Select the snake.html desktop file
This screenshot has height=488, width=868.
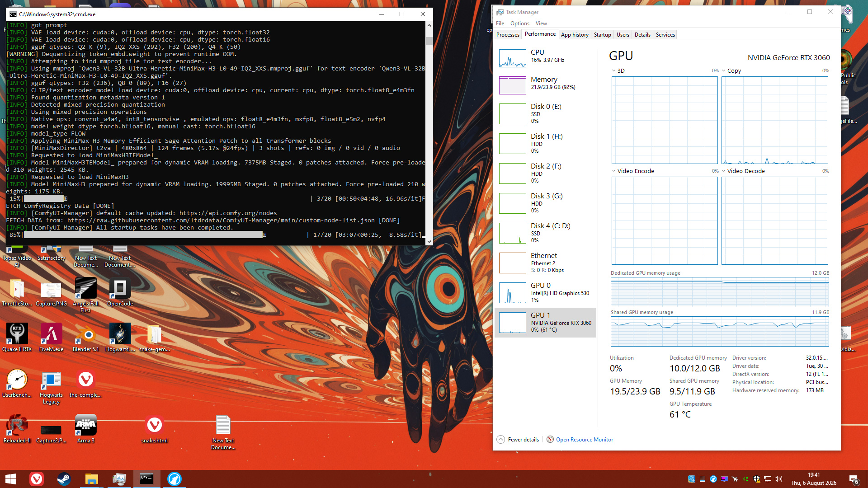click(x=155, y=429)
